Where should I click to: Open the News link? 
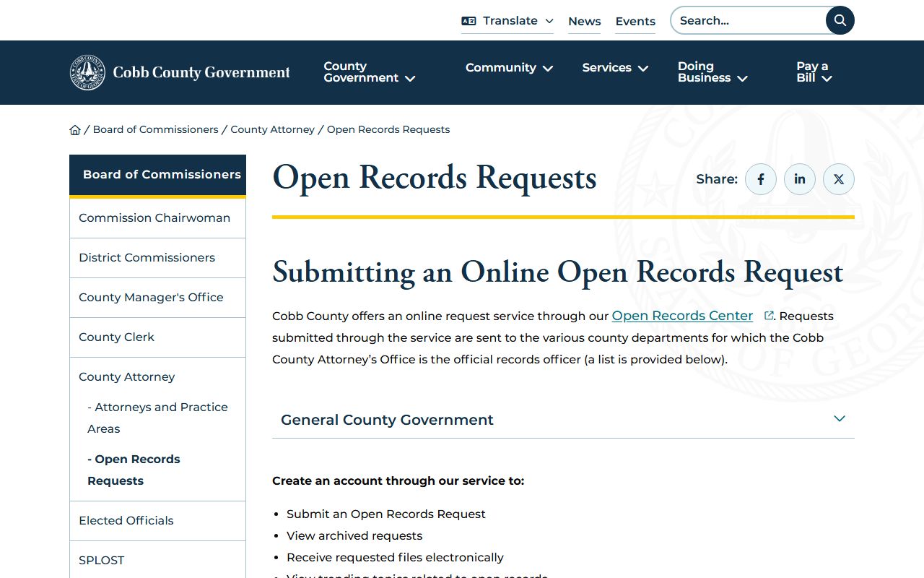tap(584, 22)
